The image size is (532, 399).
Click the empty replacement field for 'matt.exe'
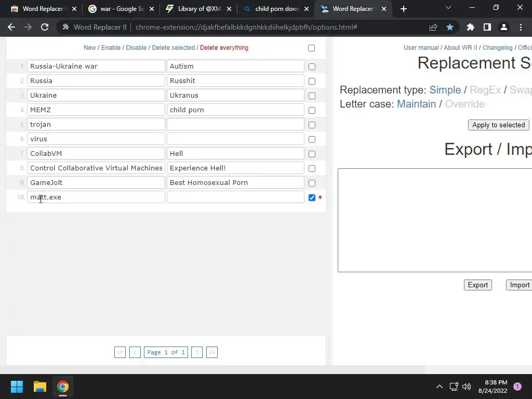point(235,197)
